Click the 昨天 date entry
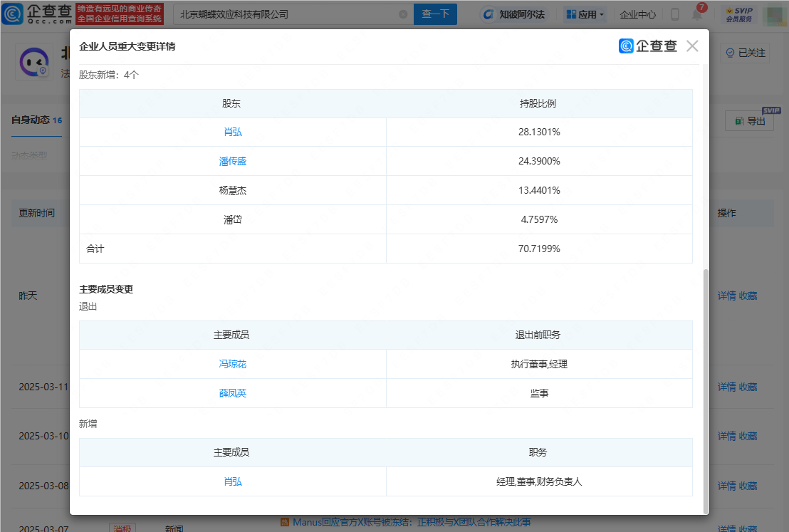Image resolution: width=789 pixels, height=532 pixels. (x=28, y=296)
